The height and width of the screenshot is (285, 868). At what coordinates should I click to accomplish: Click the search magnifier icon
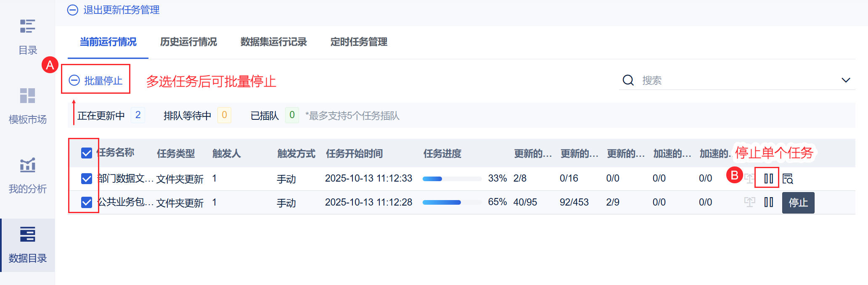click(x=628, y=80)
